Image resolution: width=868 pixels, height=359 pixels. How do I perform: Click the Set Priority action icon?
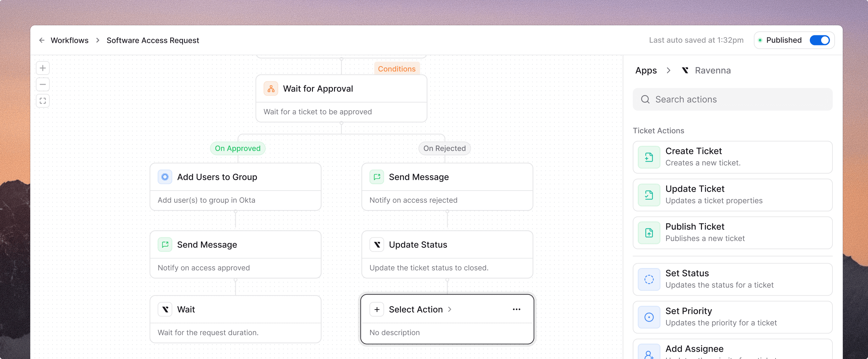pos(648,317)
